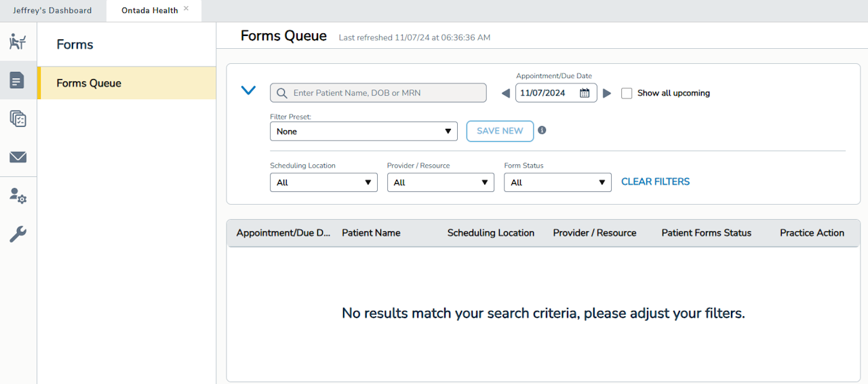Open the patient check-in desk icon
The width and height of the screenshot is (868, 384).
coord(18,41)
